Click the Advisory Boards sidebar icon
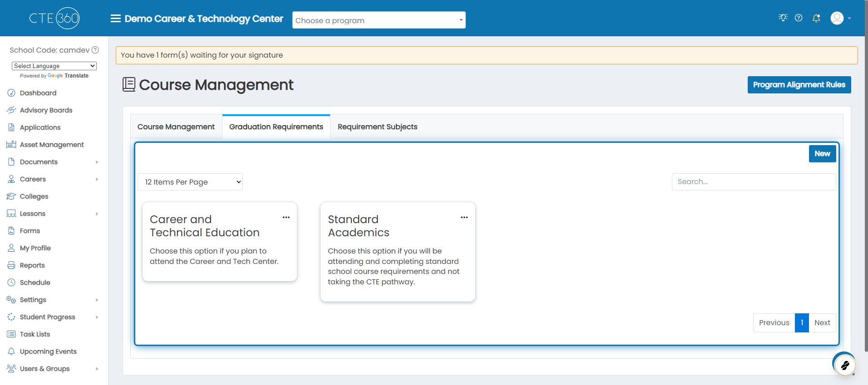The height and width of the screenshot is (385, 868). pos(11,110)
